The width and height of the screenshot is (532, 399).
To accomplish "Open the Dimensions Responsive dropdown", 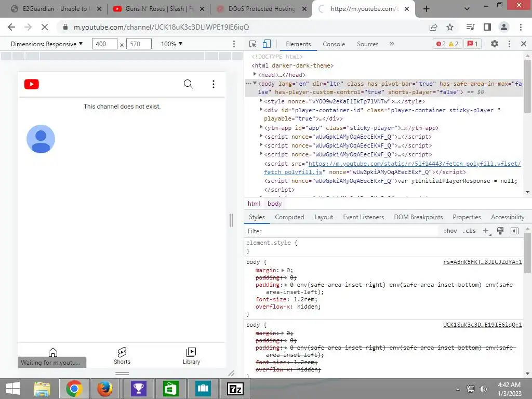I will [47, 44].
